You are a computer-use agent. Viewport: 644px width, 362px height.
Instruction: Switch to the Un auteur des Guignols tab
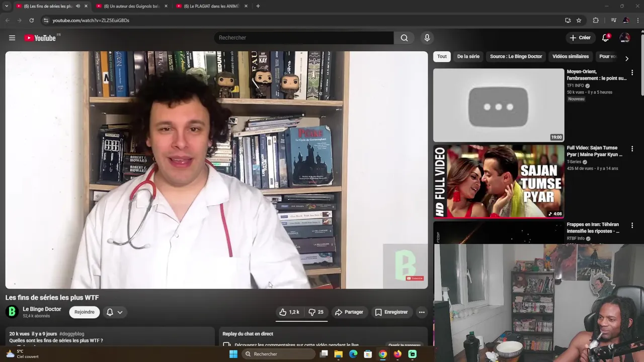[132, 6]
